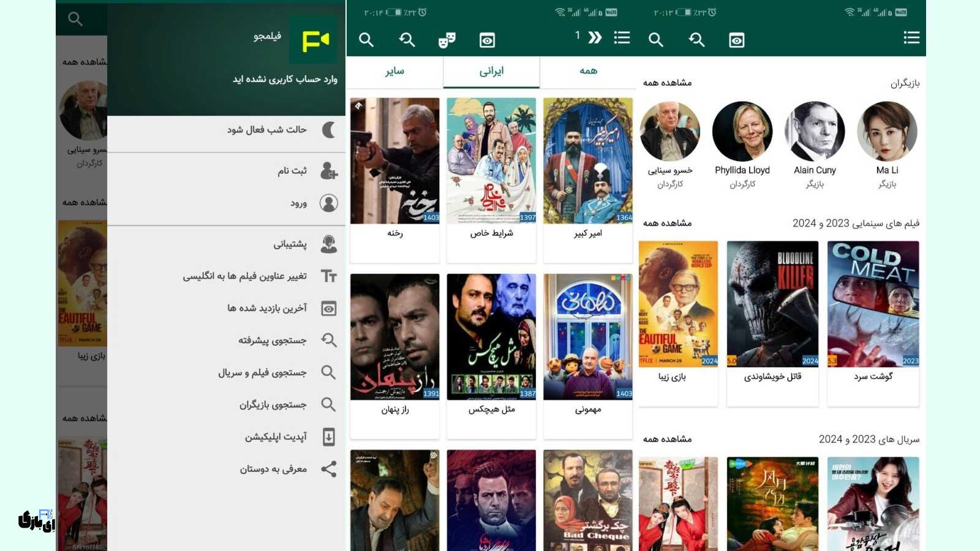Image resolution: width=980 pixels, height=551 pixels.
Task: Click the last-visited eye icon in right toolbar
Action: [x=737, y=40]
